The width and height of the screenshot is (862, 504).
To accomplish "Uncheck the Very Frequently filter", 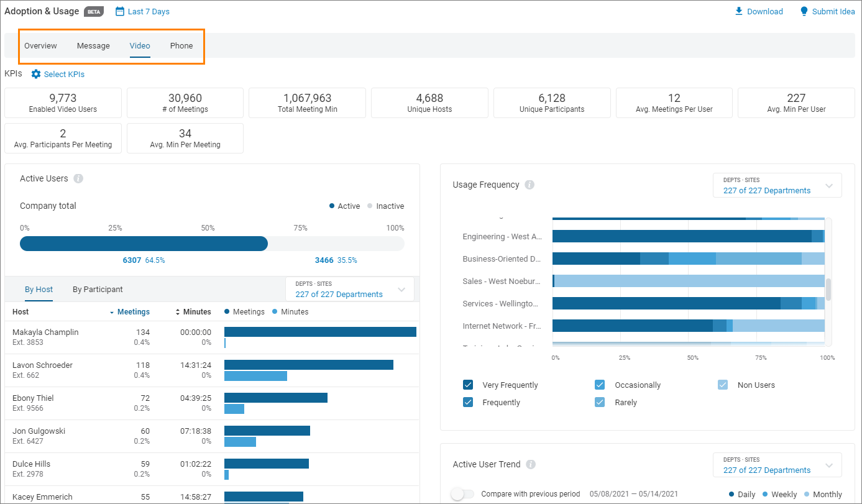I will pos(468,385).
